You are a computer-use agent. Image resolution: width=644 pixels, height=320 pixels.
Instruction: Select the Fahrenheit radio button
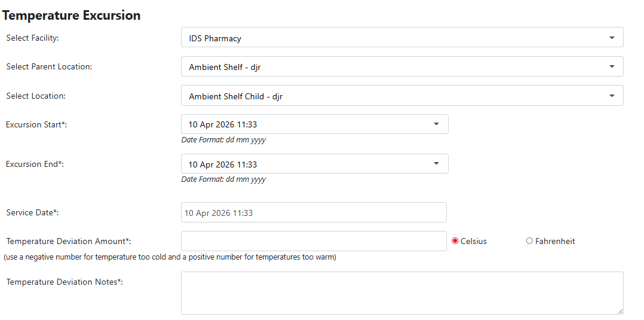click(x=529, y=241)
